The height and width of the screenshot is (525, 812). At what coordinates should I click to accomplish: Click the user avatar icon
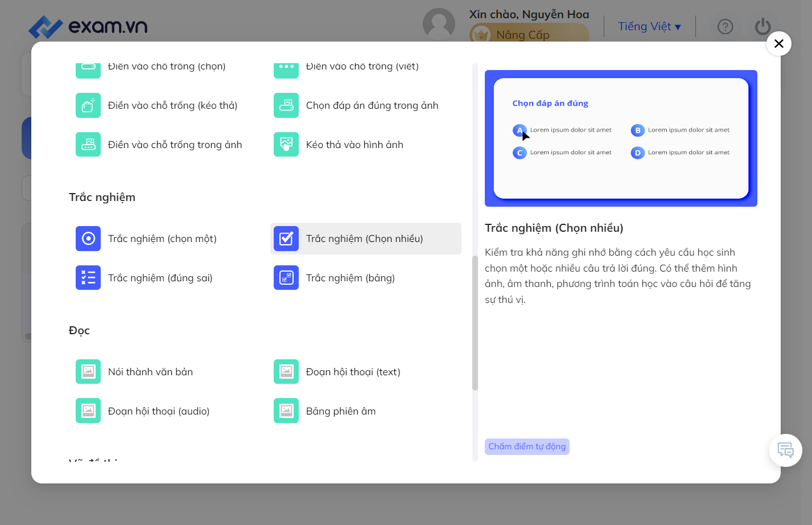pyautogui.click(x=439, y=24)
